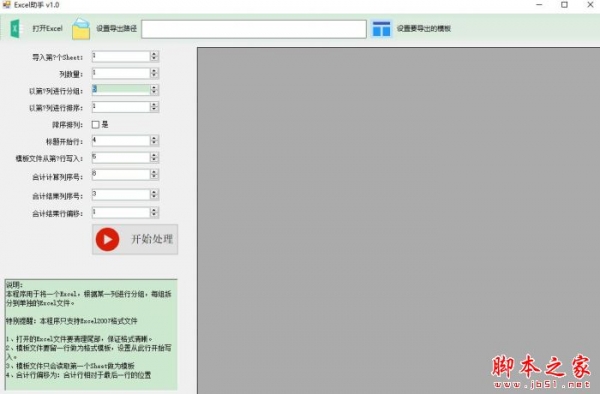
Task: Increase the 合计结果列序号 value
Action: click(x=154, y=192)
